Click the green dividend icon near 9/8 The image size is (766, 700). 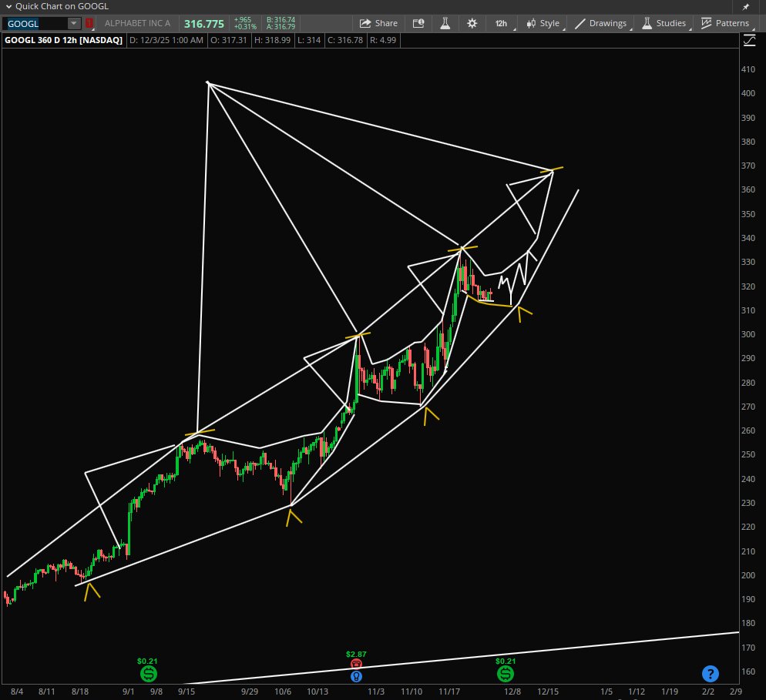point(148,672)
